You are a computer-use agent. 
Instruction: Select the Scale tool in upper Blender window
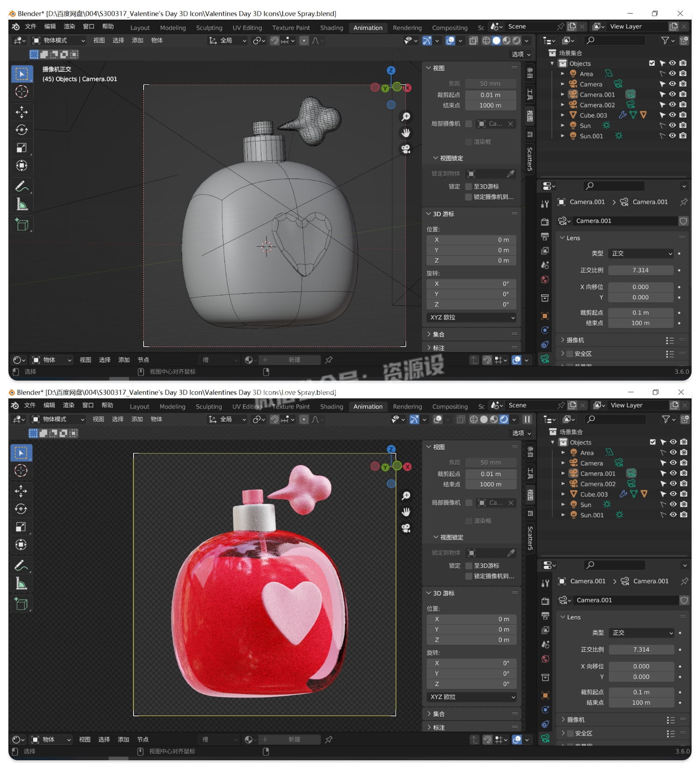pos(21,148)
